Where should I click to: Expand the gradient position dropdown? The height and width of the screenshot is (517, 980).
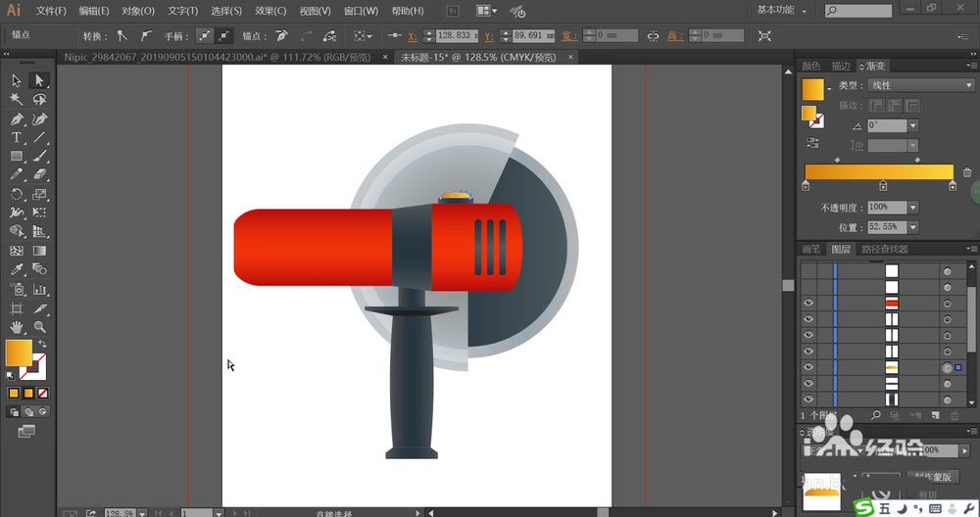coord(912,226)
